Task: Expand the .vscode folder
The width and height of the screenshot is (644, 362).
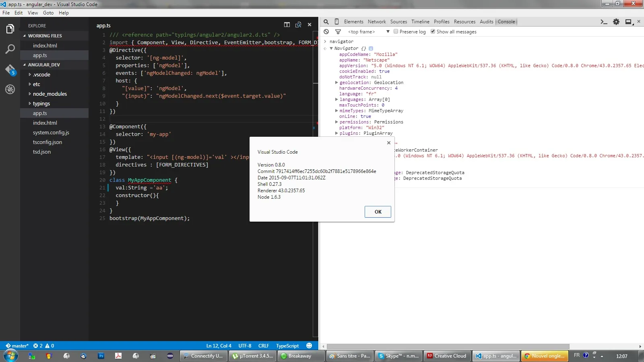Action: tap(30, 74)
